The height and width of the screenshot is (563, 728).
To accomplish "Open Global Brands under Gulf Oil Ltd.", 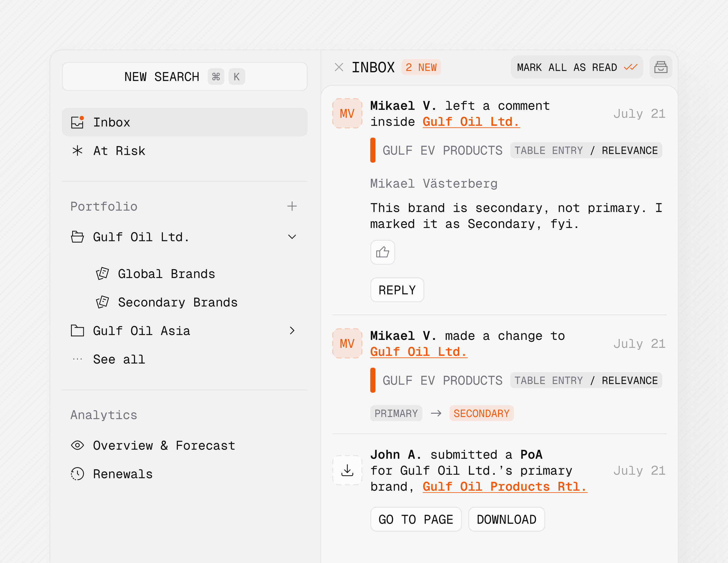I will click(166, 274).
